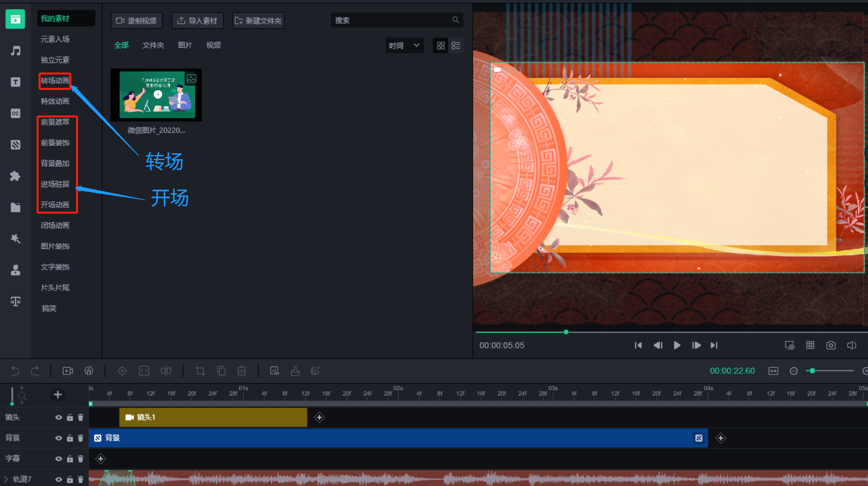Toggle visibility of the 背景 track

[x=58, y=438]
